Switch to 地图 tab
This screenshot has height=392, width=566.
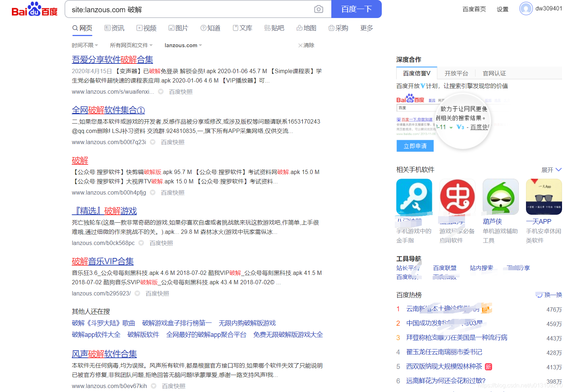(x=306, y=28)
